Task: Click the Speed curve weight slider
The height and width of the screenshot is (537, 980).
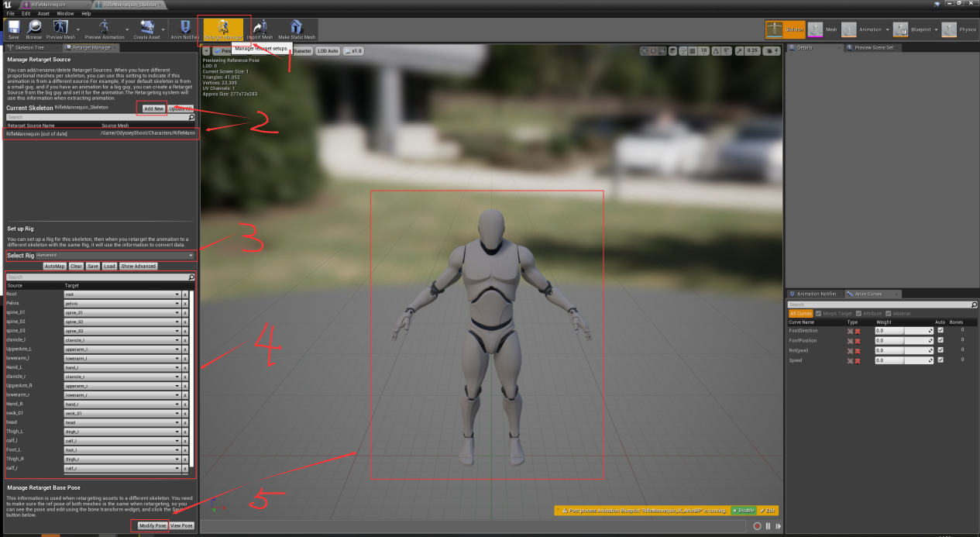Action: tap(904, 360)
